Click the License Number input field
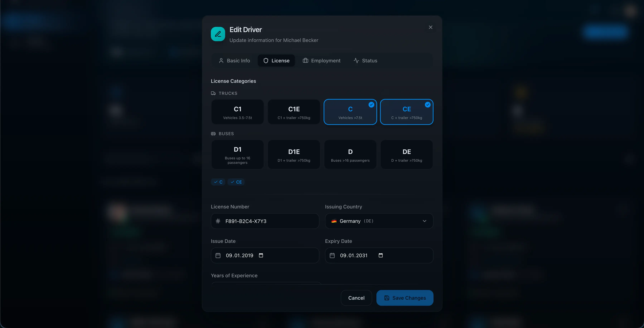Image resolution: width=644 pixels, height=328 pixels. point(265,221)
